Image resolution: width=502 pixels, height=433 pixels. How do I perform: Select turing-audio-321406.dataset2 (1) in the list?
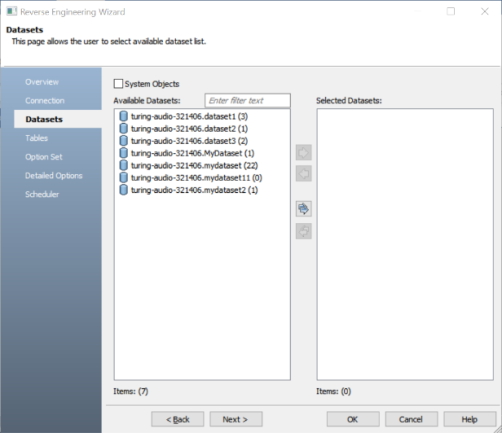[189, 129]
